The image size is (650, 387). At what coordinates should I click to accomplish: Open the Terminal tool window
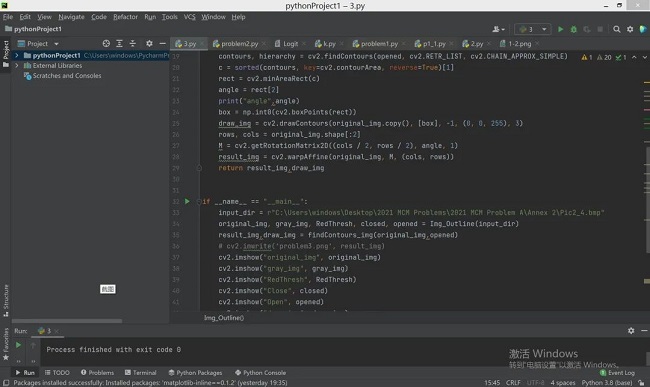click(141, 372)
